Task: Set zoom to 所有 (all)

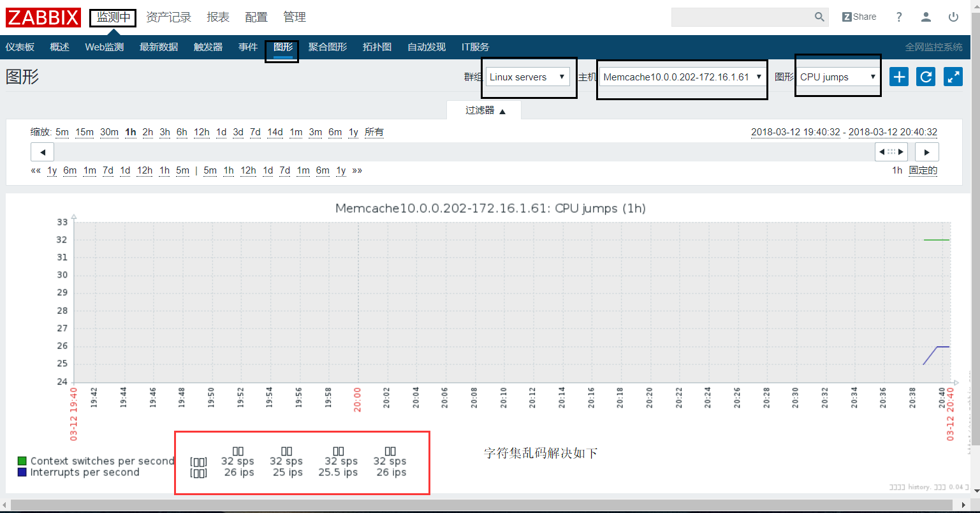Action: click(374, 132)
